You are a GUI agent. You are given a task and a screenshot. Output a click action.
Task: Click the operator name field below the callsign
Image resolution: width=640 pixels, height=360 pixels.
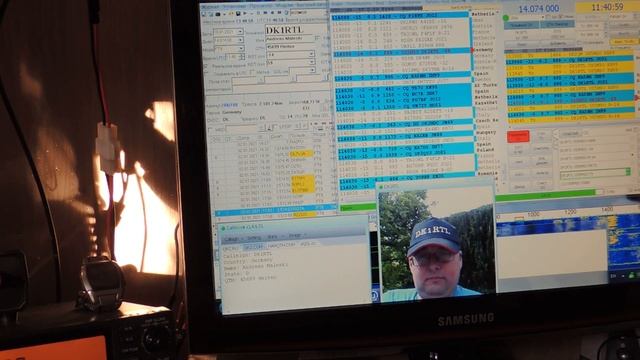tap(290, 39)
